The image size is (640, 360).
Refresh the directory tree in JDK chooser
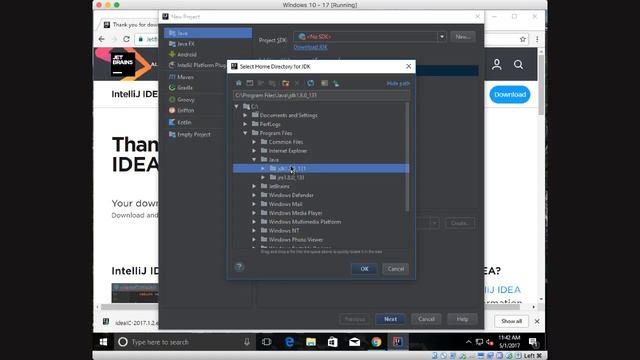click(x=311, y=83)
